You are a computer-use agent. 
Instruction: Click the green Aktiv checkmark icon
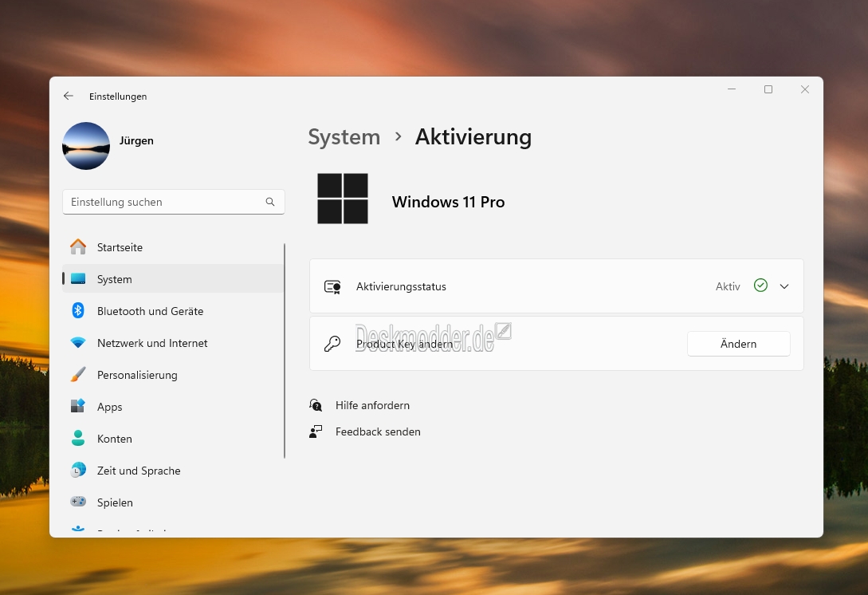[x=760, y=286]
